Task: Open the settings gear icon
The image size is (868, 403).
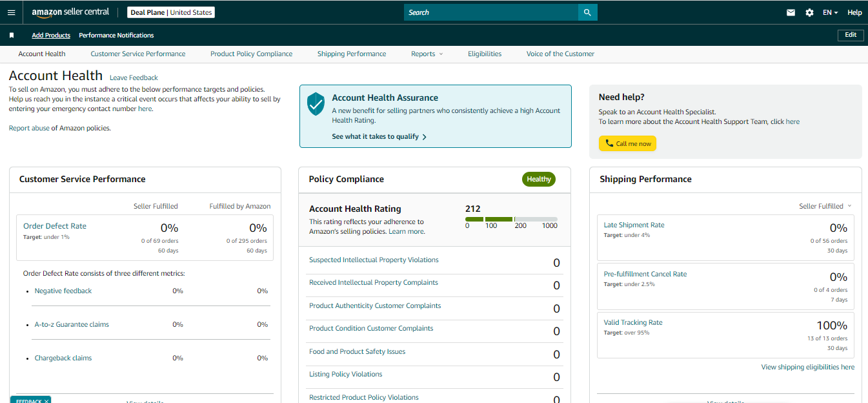Action: click(809, 12)
